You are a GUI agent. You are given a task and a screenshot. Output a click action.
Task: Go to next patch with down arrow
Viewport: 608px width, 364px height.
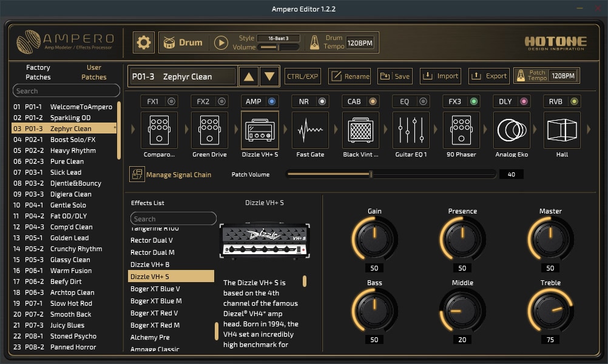269,76
